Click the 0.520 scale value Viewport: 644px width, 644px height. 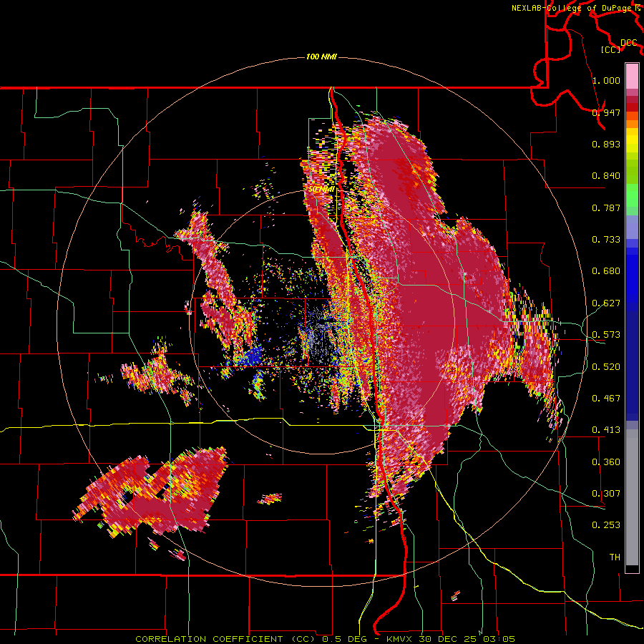[606, 367]
